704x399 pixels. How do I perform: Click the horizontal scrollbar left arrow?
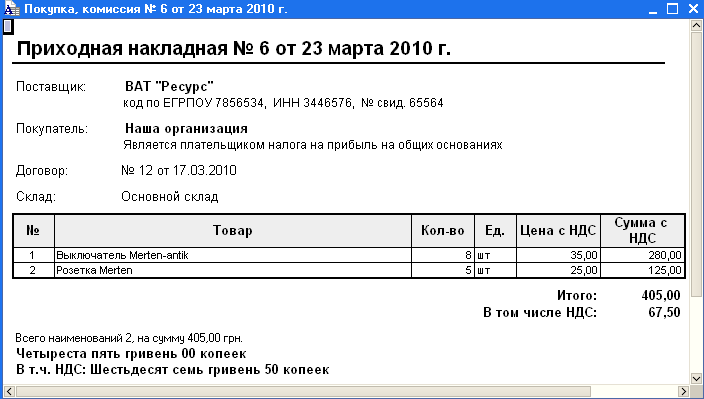(9, 391)
